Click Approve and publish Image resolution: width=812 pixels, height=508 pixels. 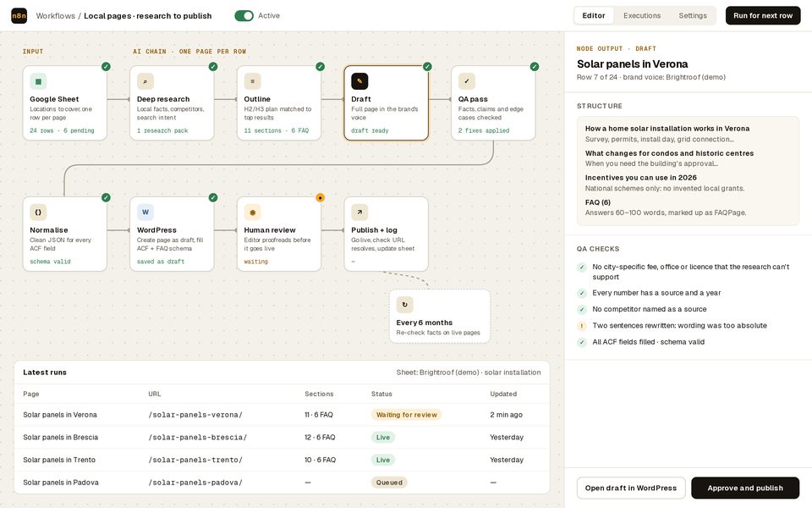point(745,488)
